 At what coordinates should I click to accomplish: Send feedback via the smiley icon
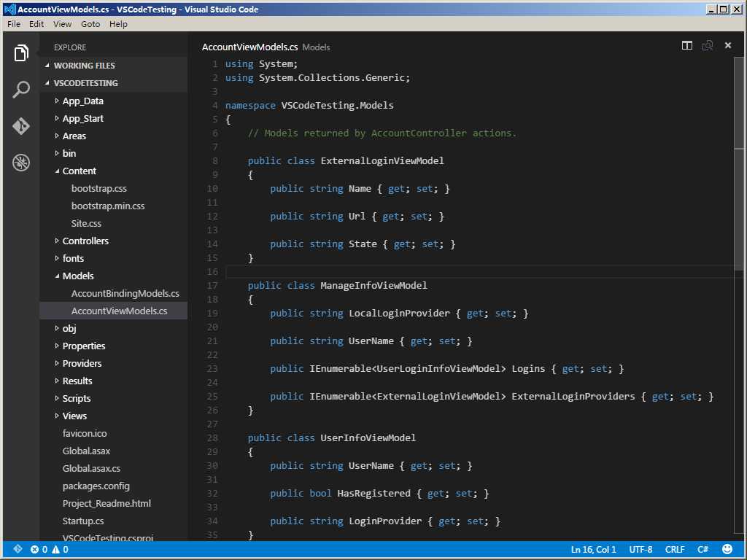pyautogui.click(x=727, y=550)
